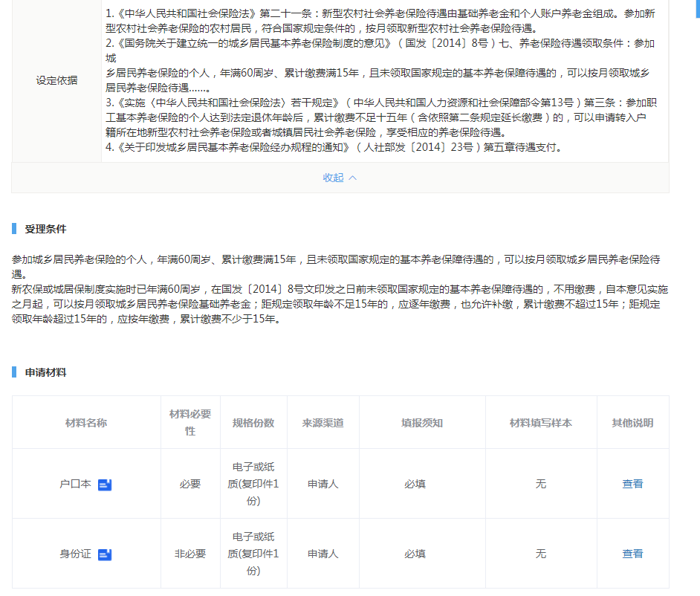The image size is (700, 596).
Task: Click the 非必要 cell in 身份证 row
Action: tap(190, 554)
